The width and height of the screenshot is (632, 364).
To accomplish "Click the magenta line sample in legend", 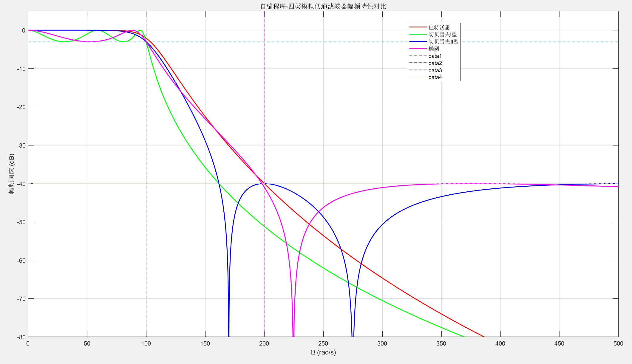I will click(x=418, y=49).
